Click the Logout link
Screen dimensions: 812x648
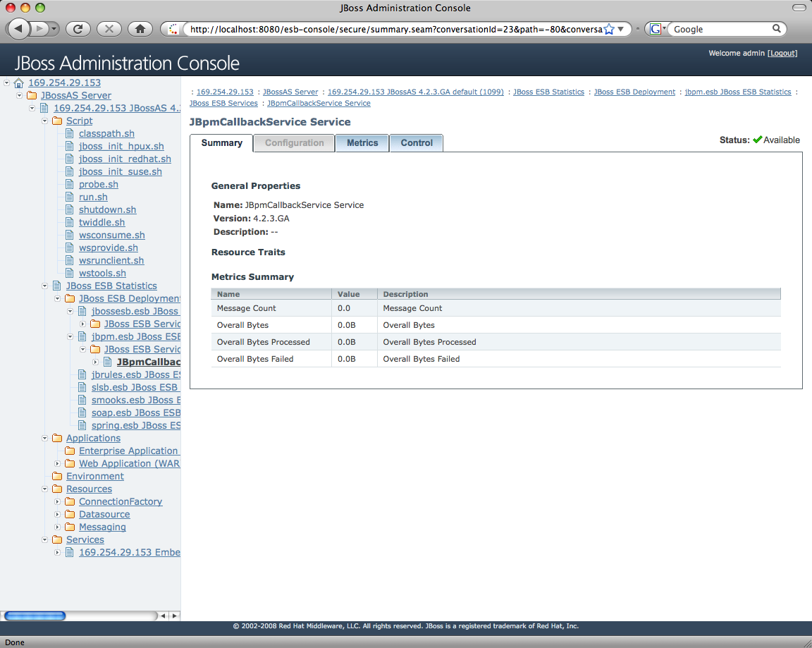coord(782,54)
